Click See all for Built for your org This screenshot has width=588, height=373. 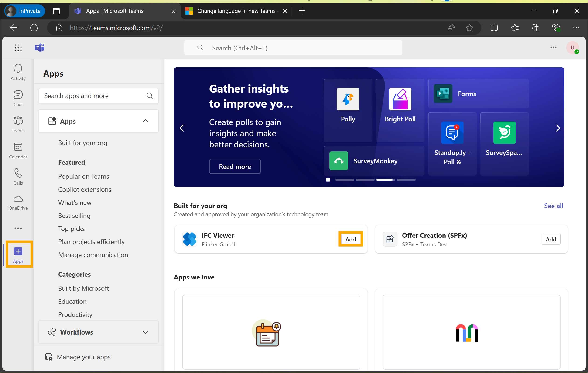[553, 206]
